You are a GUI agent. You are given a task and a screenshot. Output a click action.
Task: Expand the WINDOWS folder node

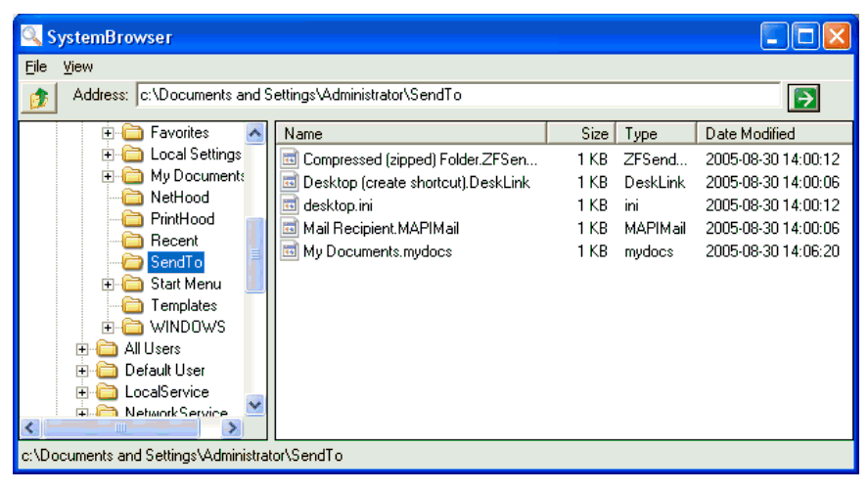pos(109,328)
